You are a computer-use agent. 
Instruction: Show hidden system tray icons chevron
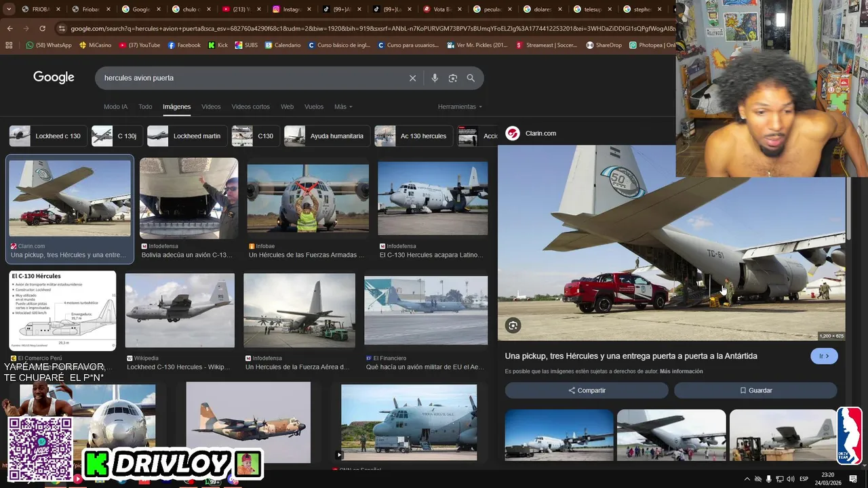pos(747,479)
